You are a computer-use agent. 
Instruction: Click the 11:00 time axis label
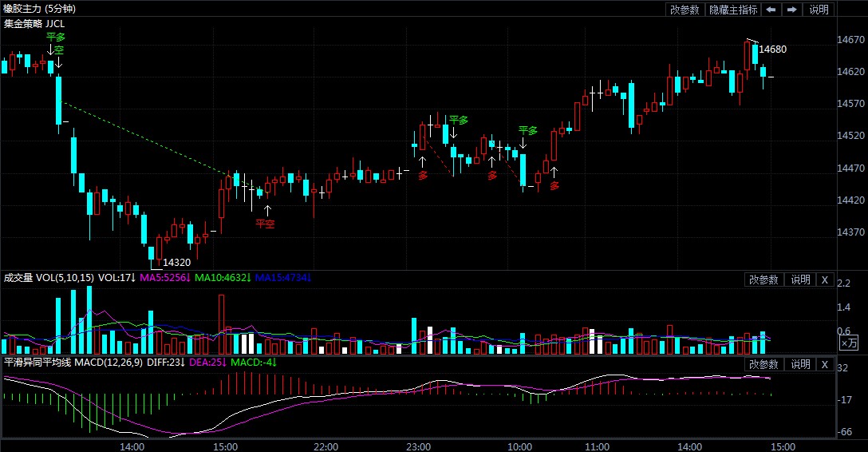[597, 446]
